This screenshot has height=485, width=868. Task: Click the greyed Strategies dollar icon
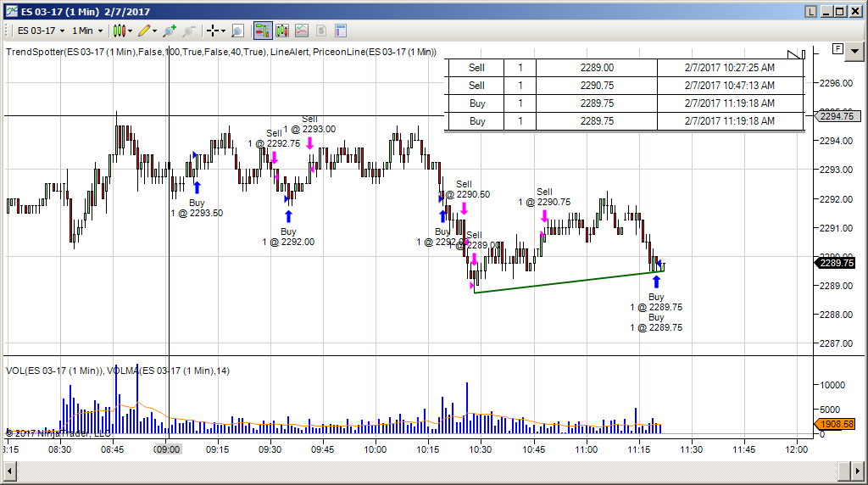point(321,31)
